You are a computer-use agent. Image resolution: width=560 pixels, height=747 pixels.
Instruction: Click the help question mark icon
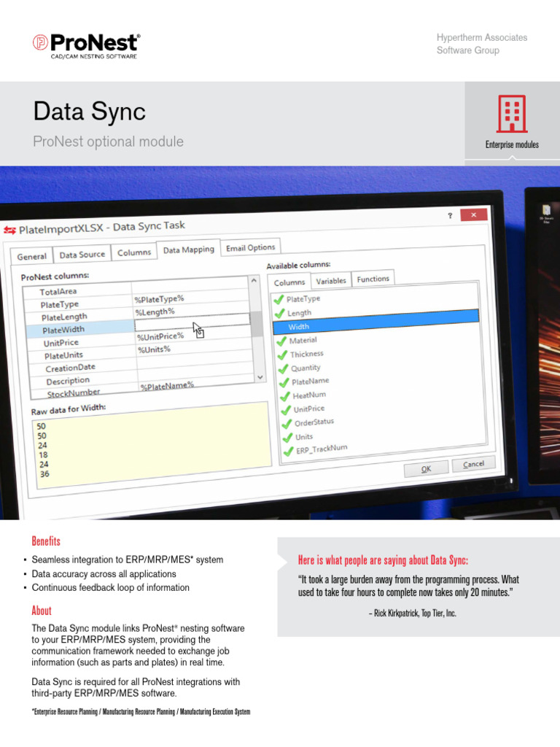click(x=450, y=216)
